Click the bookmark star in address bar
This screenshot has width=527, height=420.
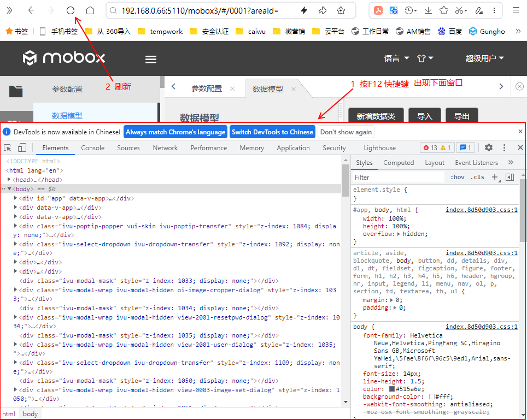tap(341, 10)
